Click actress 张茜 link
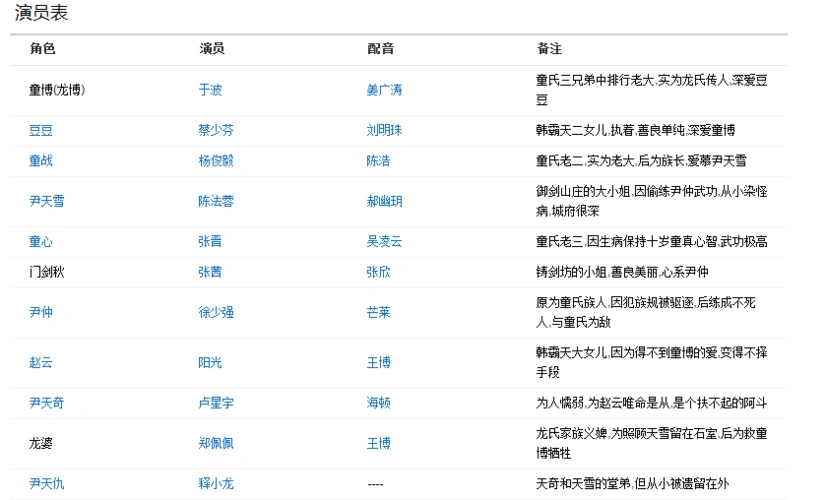The image size is (826, 500). [210, 271]
